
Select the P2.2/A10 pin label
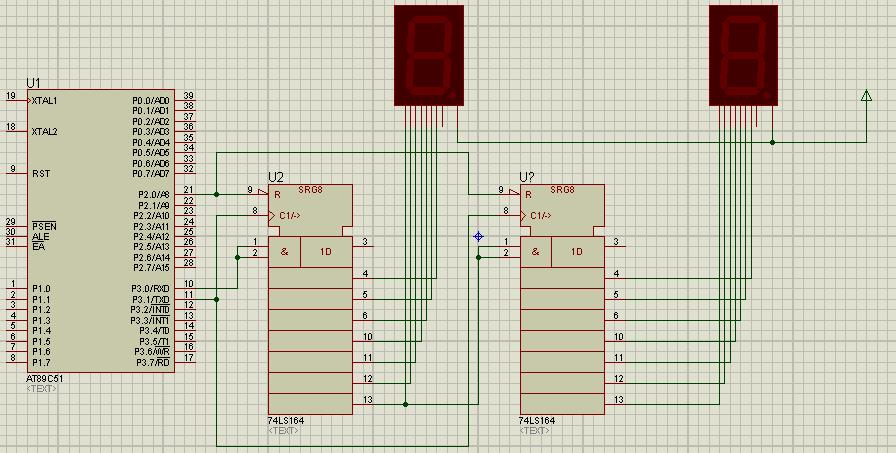151,215
